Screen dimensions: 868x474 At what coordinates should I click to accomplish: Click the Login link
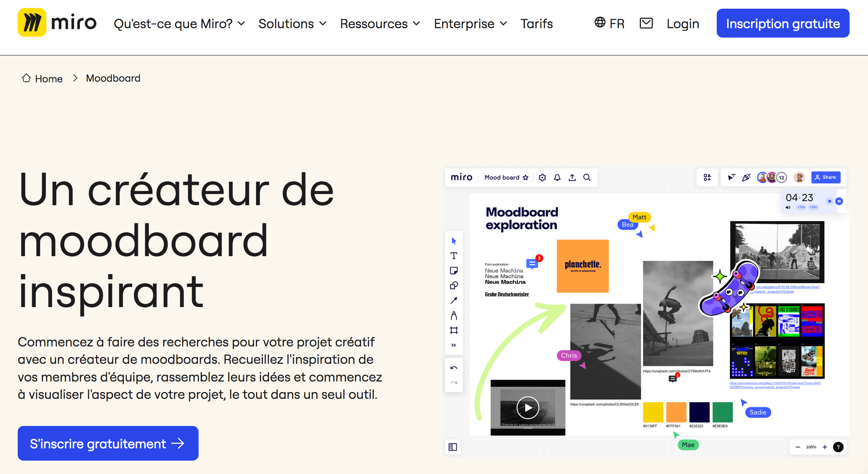(683, 24)
